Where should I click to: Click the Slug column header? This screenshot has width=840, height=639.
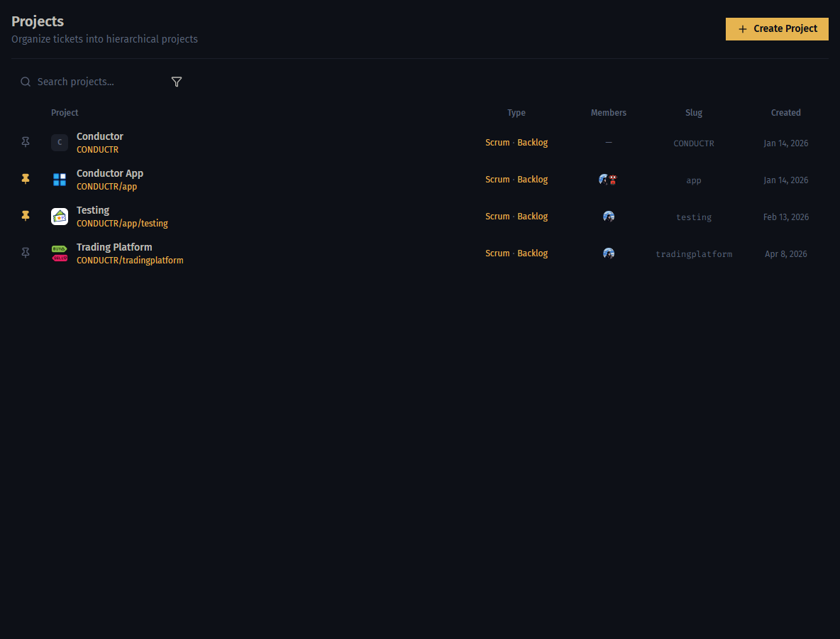[694, 113]
